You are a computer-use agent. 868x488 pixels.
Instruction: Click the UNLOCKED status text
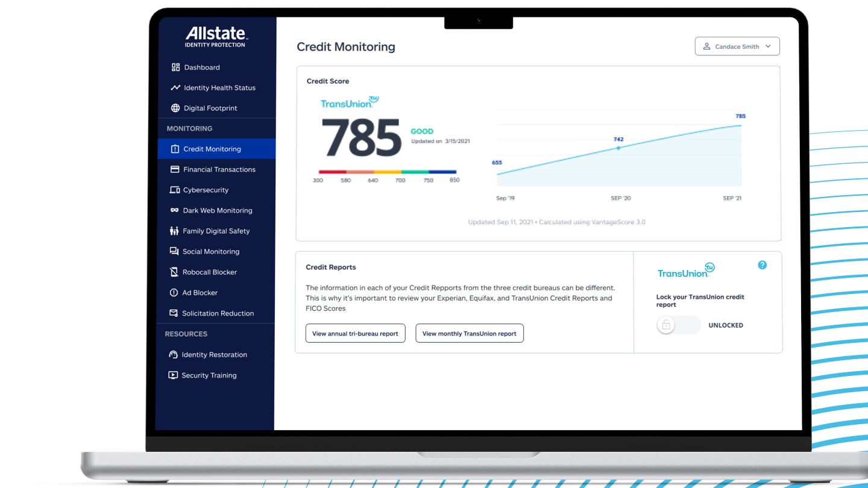click(x=726, y=325)
